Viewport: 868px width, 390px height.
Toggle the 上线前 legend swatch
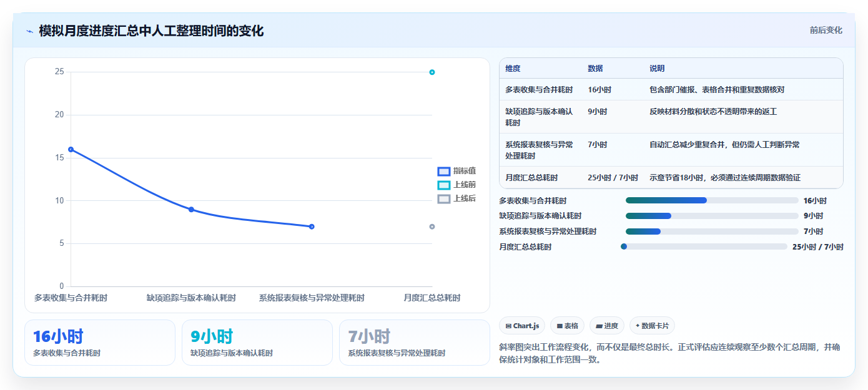(x=443, y=185)
